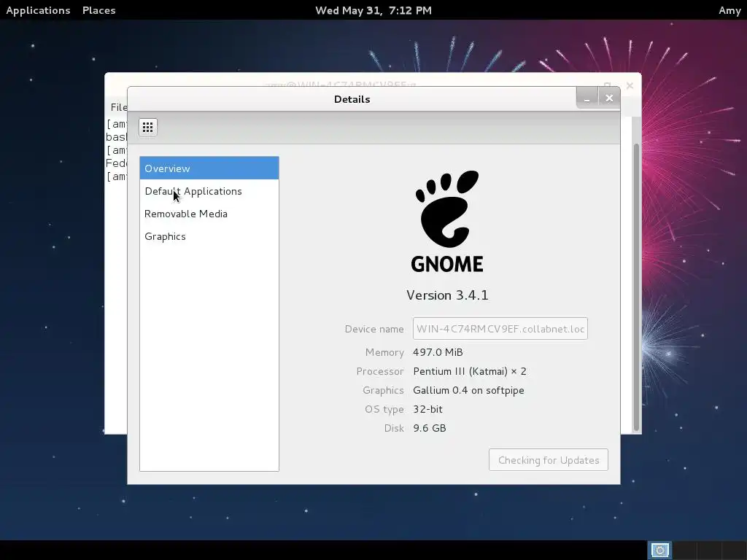
Task: Click the memory value 497.0 MiB
Action: point(438,352)
